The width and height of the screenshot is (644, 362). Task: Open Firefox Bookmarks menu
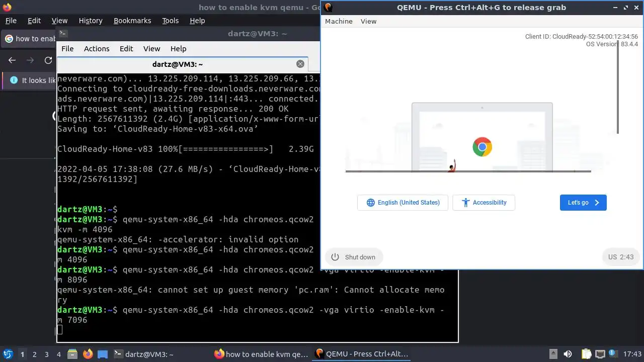pyautogui.click(x=132, y=21)
